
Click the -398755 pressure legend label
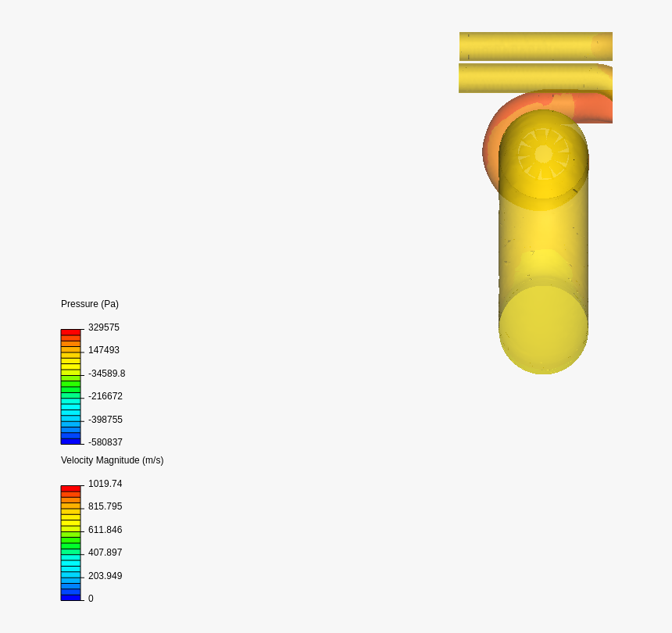105,419
